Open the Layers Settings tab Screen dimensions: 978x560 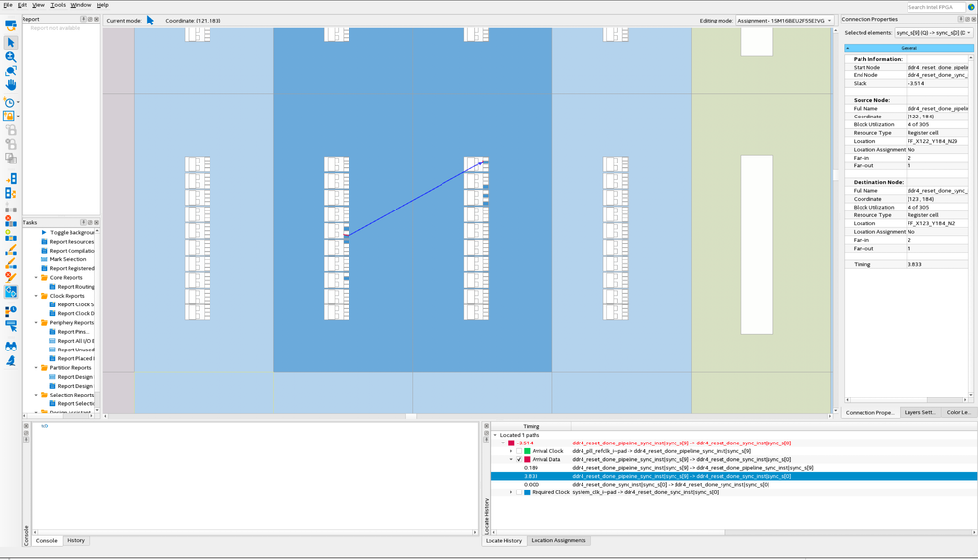click(x=919, y=412)
